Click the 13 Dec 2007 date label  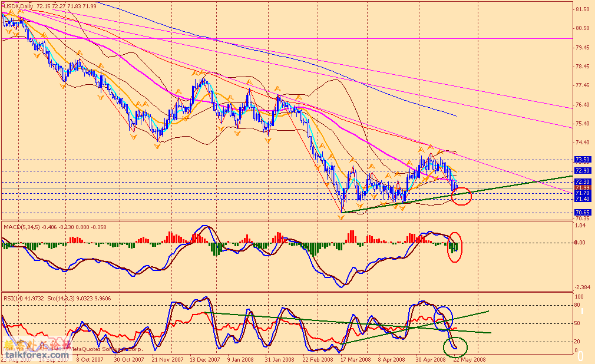[205, 359]
